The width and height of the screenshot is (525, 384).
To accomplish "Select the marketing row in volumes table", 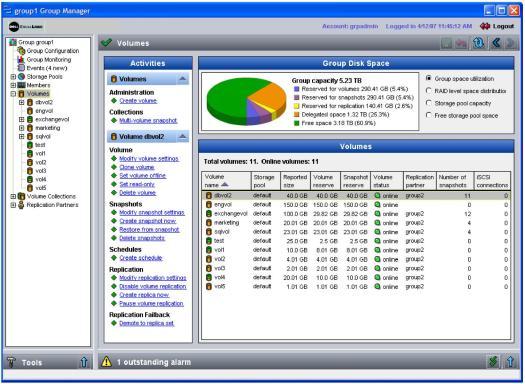I will coord(356,223).
